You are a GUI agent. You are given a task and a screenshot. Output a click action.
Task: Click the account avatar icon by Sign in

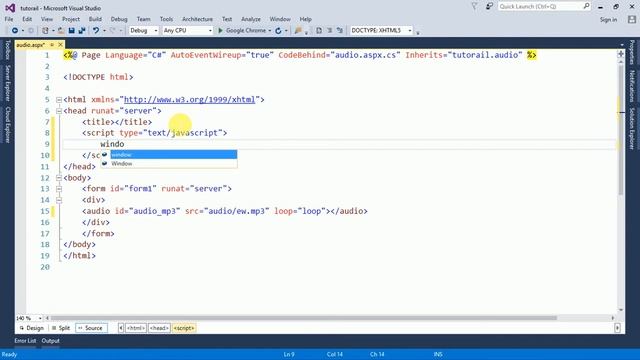click(x=632, y=19)
